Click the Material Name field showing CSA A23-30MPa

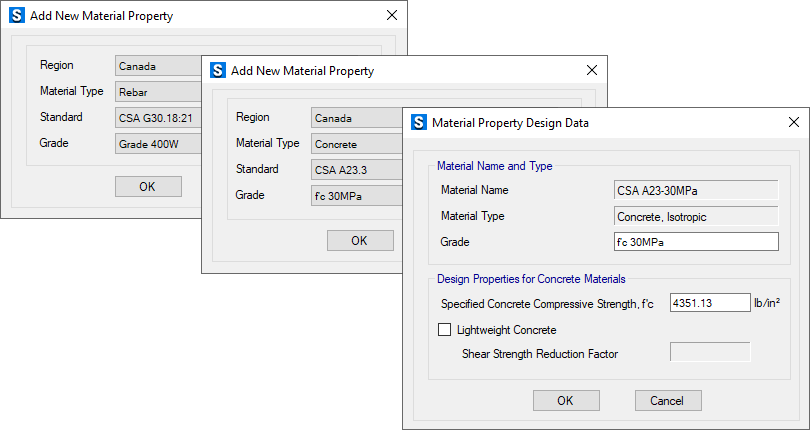pyautogui.click(x=696, y=190)
